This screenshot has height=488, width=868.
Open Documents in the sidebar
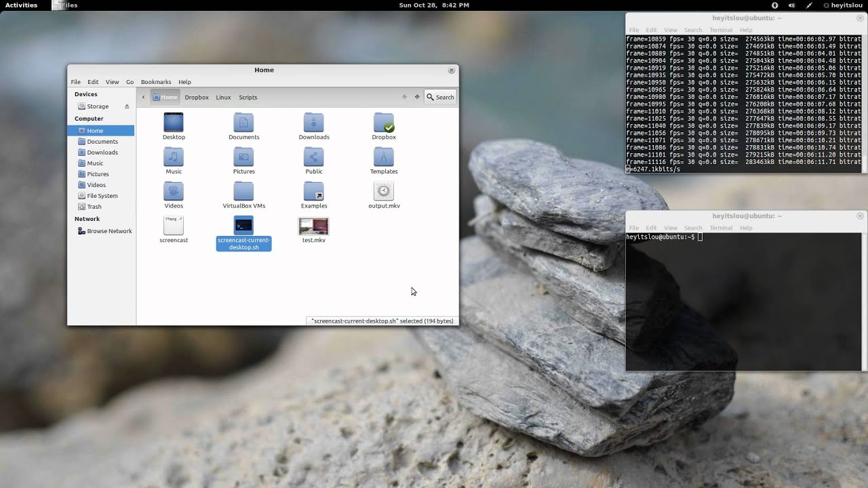[101, 142]
